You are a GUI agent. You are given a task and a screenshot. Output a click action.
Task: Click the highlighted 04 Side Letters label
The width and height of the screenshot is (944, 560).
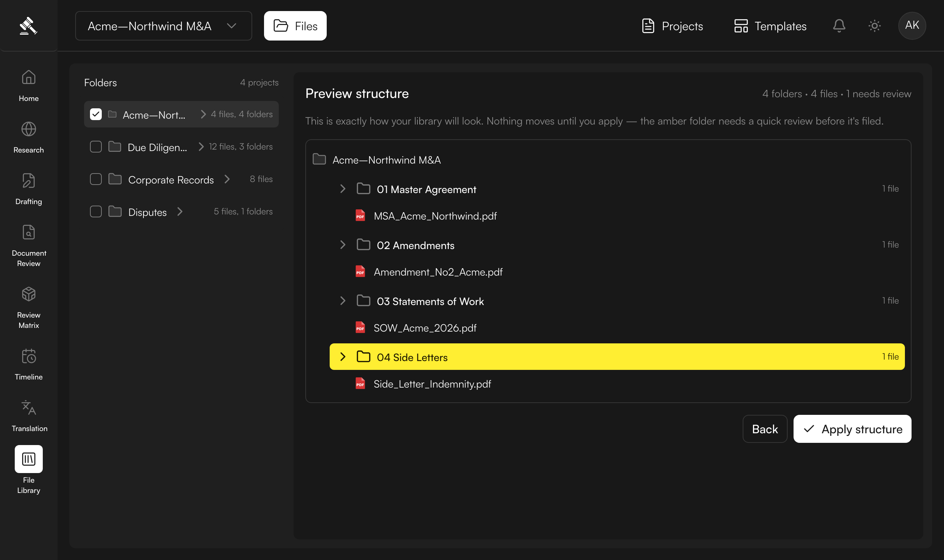point(412,357)
